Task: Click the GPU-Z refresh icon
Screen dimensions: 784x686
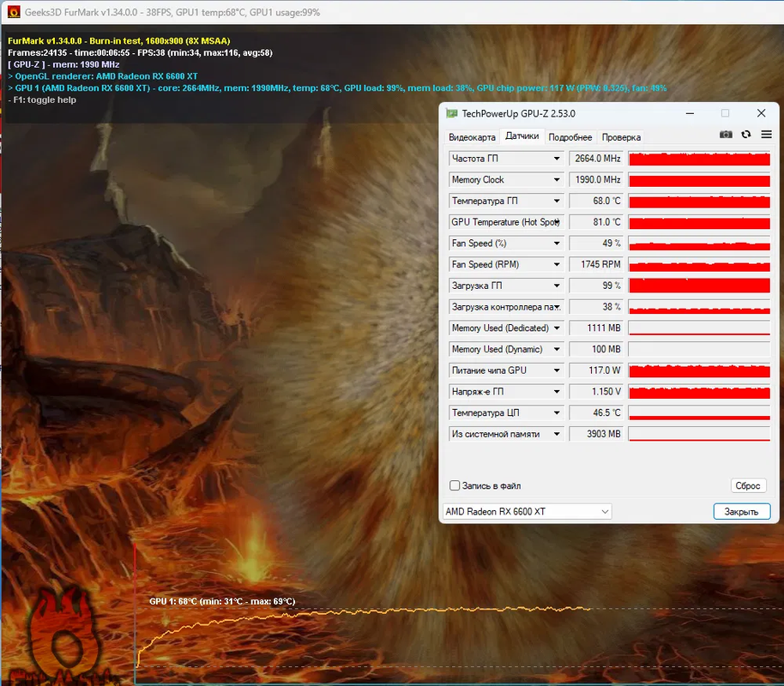Action: tap(746, 135)
